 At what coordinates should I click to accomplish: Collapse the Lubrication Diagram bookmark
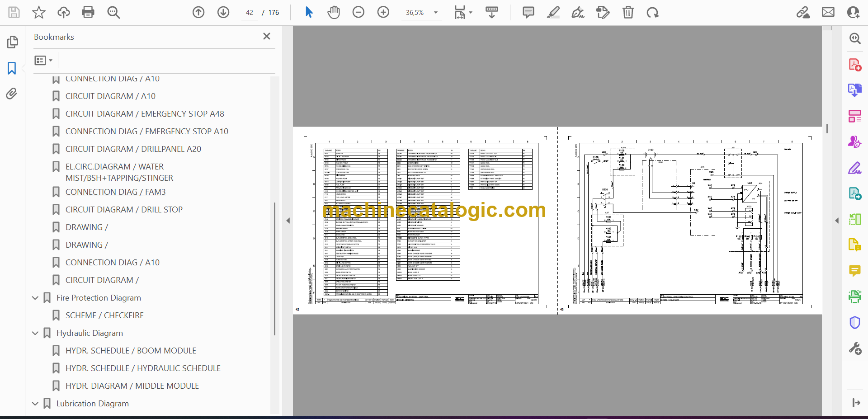35,403
